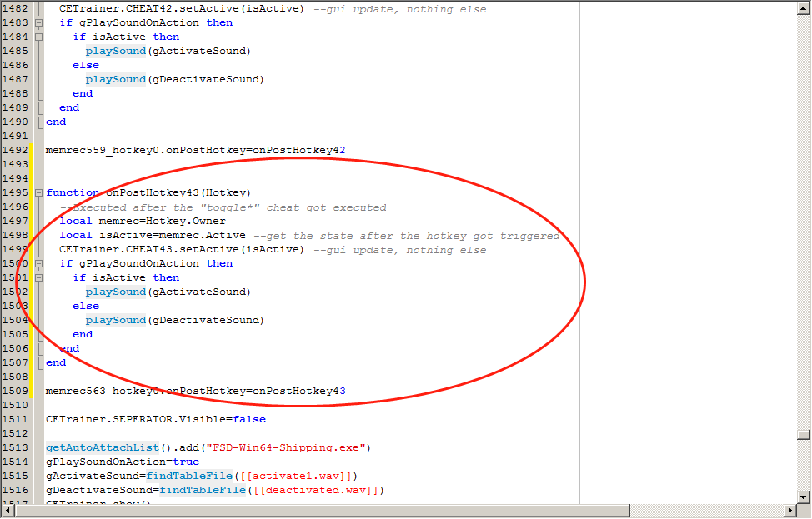Click line number 1492 in gutter

pos(15,150)
